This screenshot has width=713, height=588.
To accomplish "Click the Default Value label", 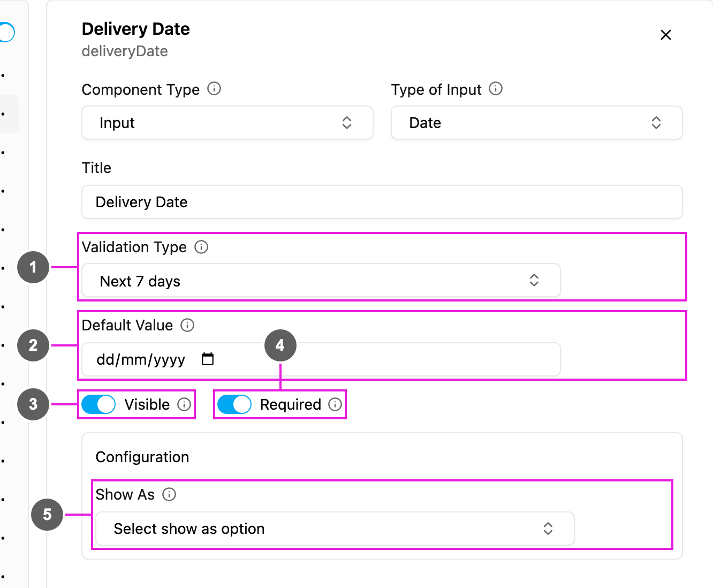I will click(127, 325).
